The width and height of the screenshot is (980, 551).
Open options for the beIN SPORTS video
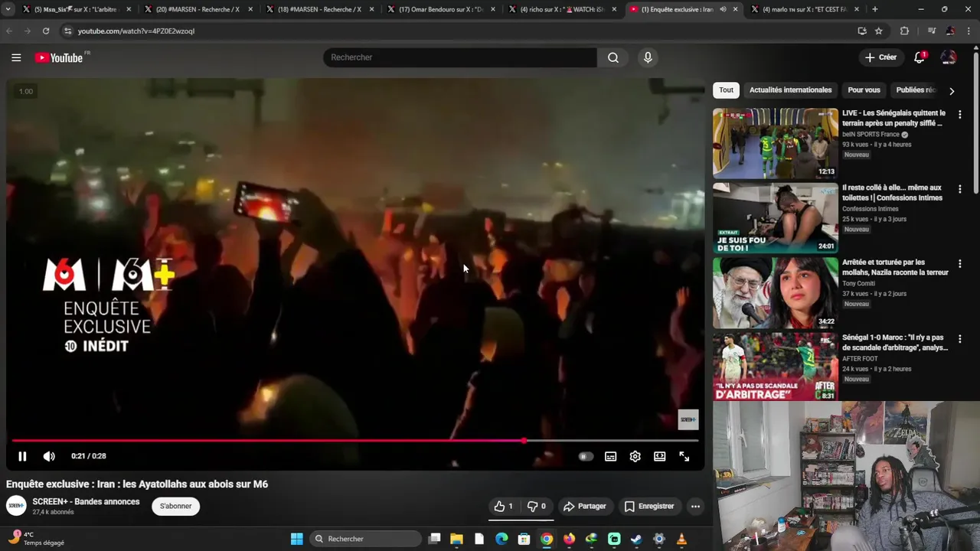click(959, 114)
